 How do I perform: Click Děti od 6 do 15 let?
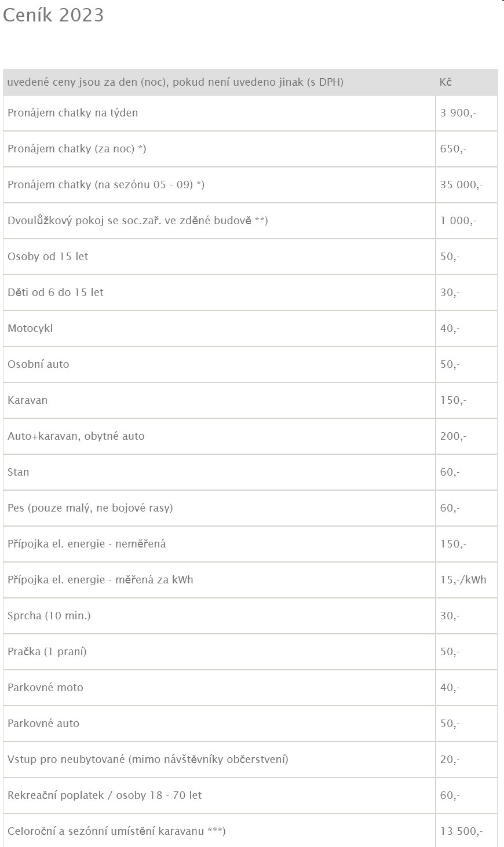56,293
